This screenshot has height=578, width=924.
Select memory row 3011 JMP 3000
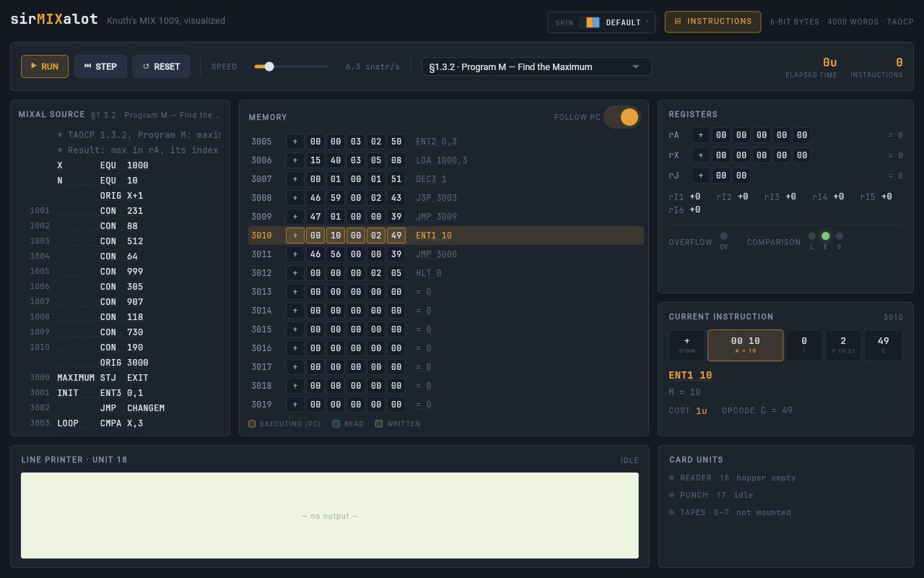click(x=446, y=254)
